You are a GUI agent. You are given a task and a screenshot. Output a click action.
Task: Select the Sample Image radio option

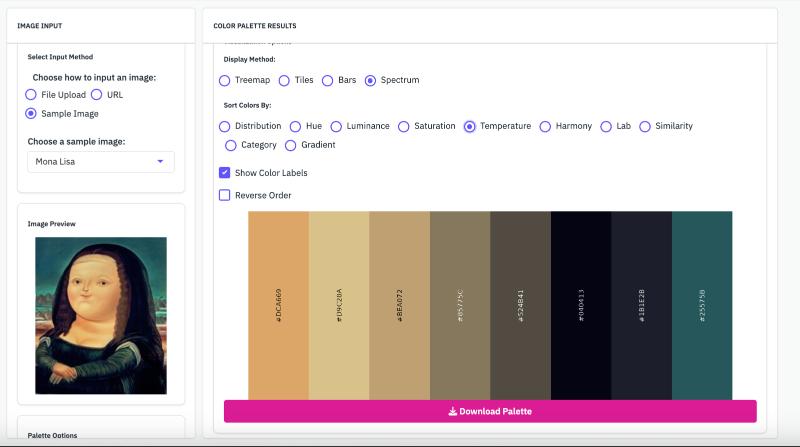31,114
